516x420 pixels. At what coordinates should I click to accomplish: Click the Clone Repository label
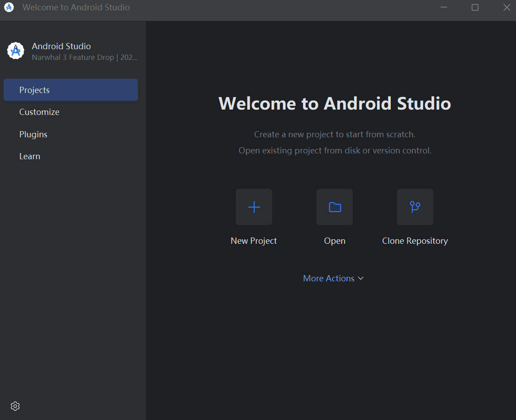click(x=415, y=241)
